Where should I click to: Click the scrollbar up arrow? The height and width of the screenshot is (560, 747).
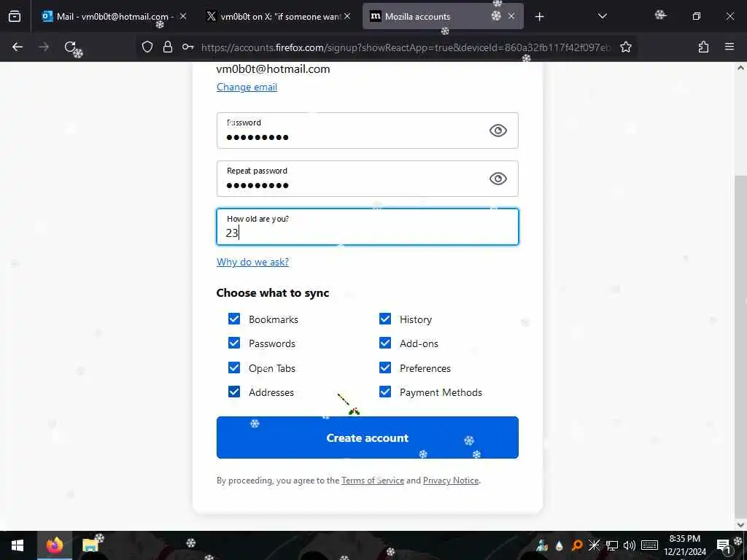[x=740, y=68]
